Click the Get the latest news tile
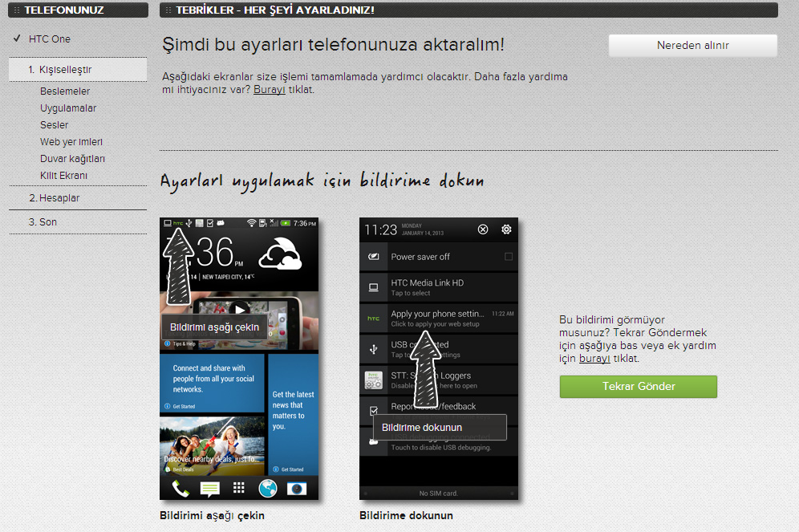The width and height of the screenshot is (799, 532). [293, 415]
